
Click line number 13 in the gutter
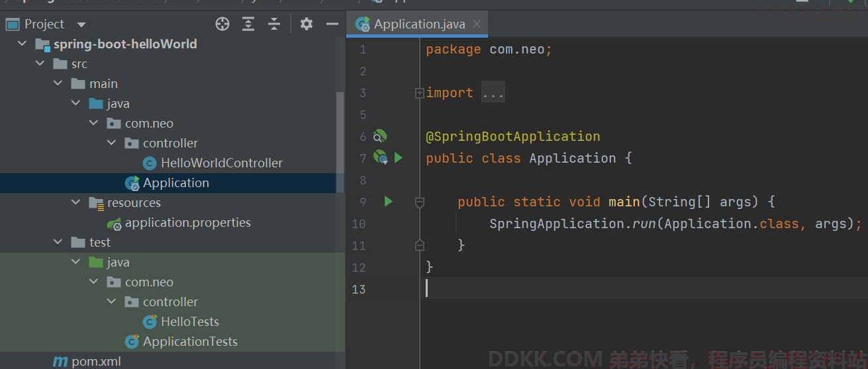[x=359, y=289]
